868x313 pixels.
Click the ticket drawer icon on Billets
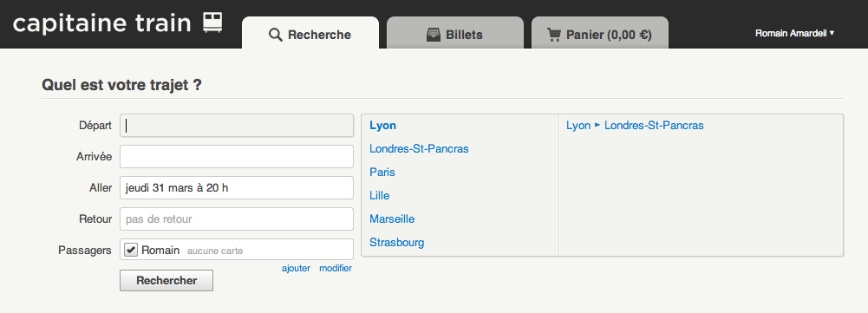coord(434,35)
